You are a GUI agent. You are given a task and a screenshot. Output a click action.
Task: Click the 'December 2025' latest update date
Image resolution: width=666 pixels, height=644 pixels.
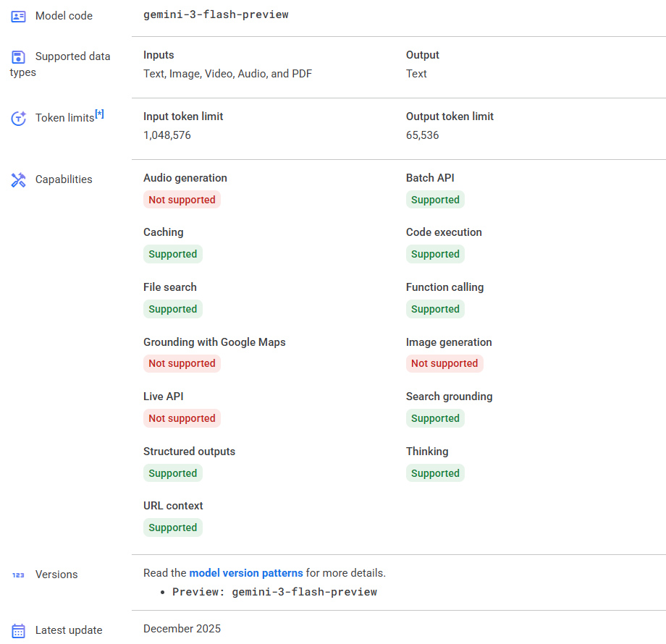tap(182, 629)
